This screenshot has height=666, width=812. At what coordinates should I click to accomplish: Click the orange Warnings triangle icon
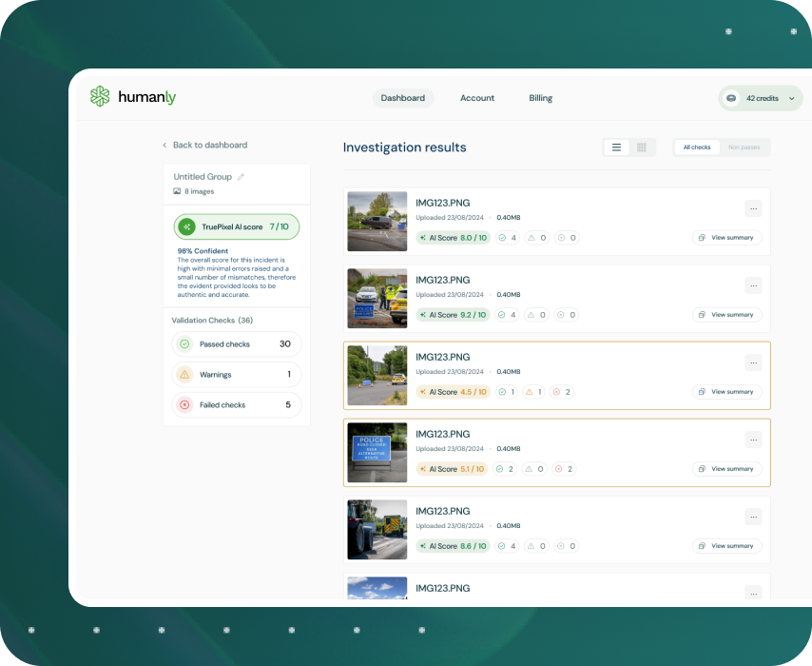pyautogui.click(x=184, y=375)
